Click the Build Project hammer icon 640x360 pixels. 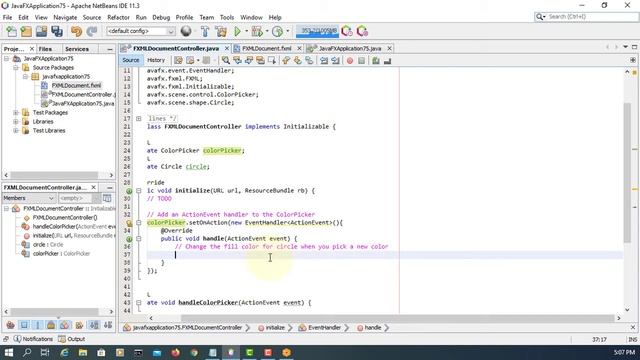pyautogui.click(x=205, y=31)
